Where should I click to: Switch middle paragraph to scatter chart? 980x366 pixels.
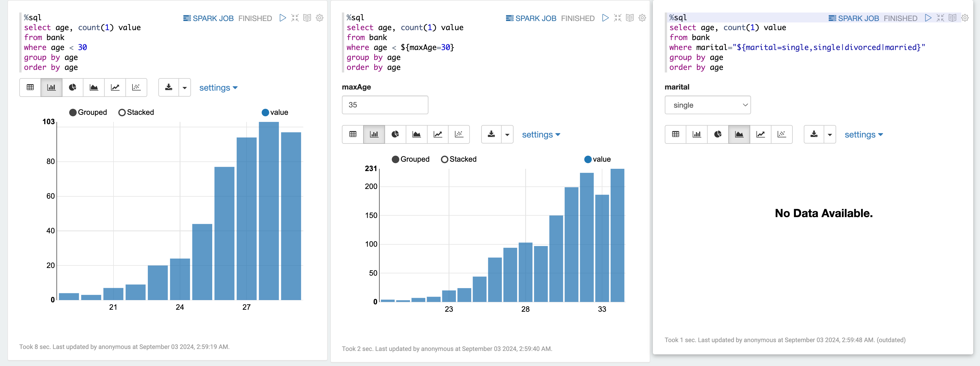(x=459, y=134)
